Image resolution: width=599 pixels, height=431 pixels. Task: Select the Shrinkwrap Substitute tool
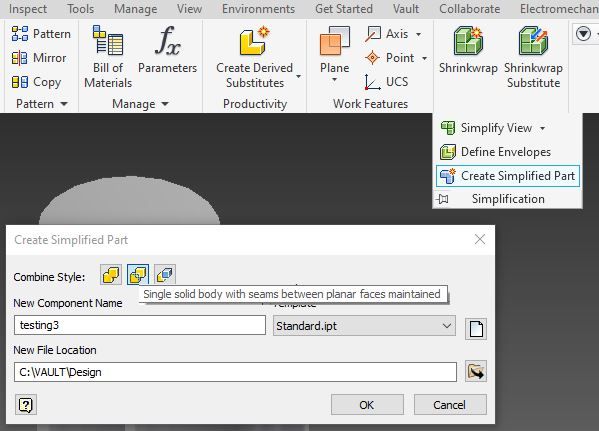click(x=533, y=57)
